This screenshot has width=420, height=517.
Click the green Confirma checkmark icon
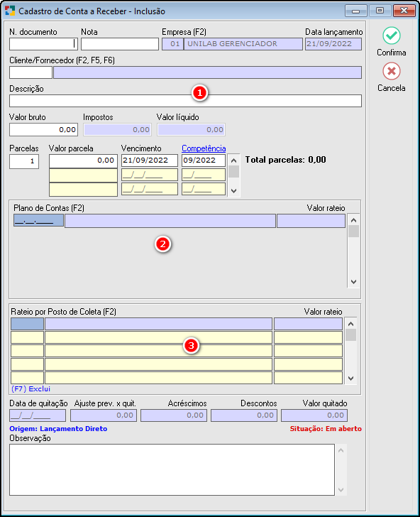click(x=392, y=36)
